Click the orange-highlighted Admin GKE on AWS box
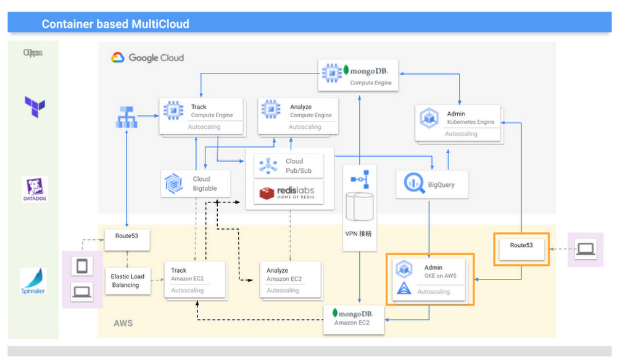The width and height of the screenshot is (617, 364). 429,279
